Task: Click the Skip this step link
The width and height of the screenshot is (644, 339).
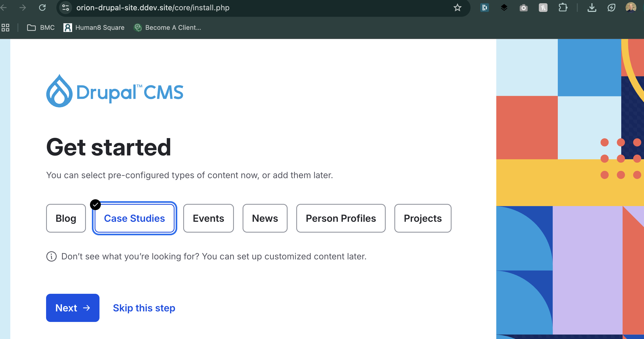Action: tap(144, 308)
